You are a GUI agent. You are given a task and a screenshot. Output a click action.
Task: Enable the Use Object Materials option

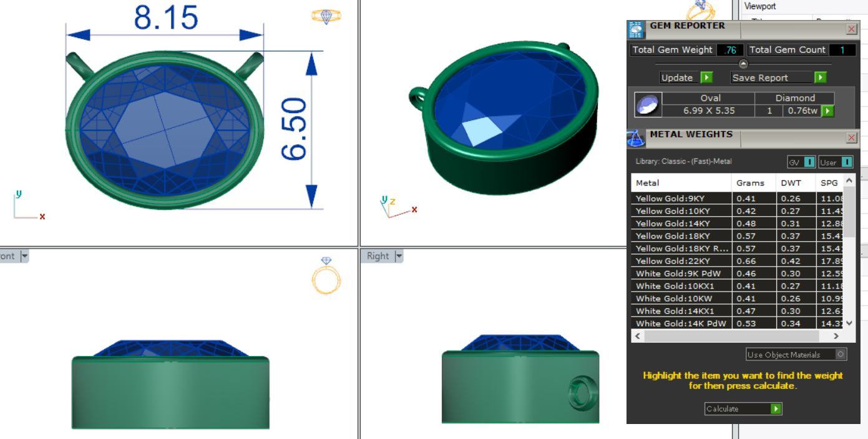[x=841, y=355]
